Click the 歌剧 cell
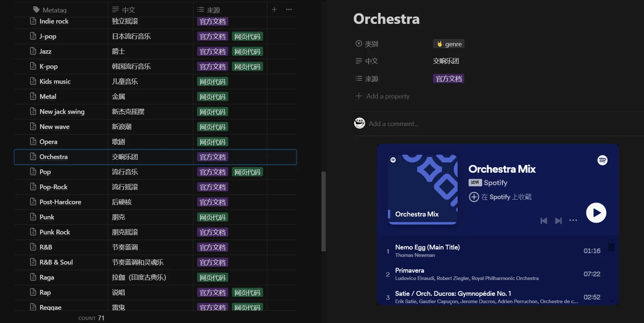This screenshot has width=644, height=323. coord(150,141)
